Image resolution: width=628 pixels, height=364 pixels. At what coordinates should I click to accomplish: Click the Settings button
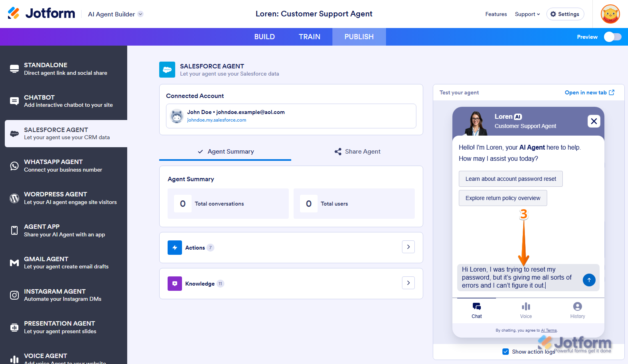(x=565, y=14)
